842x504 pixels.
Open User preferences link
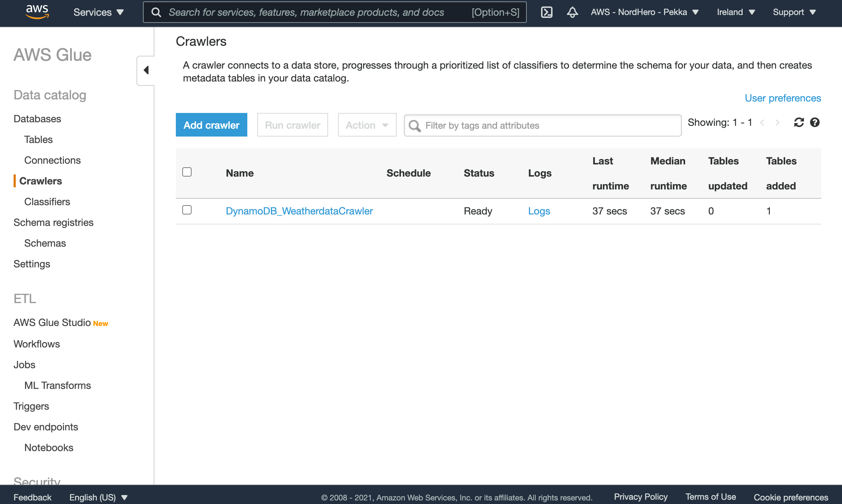click(x=783, y=98)
